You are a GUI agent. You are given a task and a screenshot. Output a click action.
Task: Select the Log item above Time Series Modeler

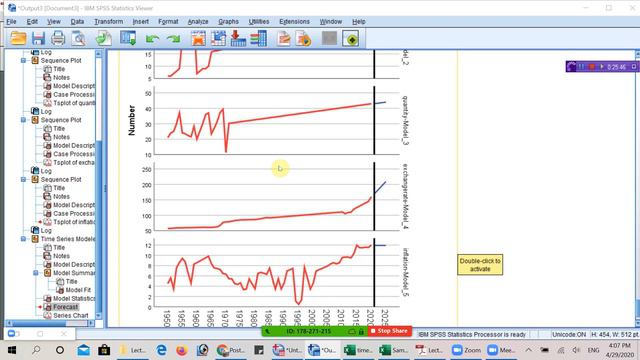[x=46, y=231]
